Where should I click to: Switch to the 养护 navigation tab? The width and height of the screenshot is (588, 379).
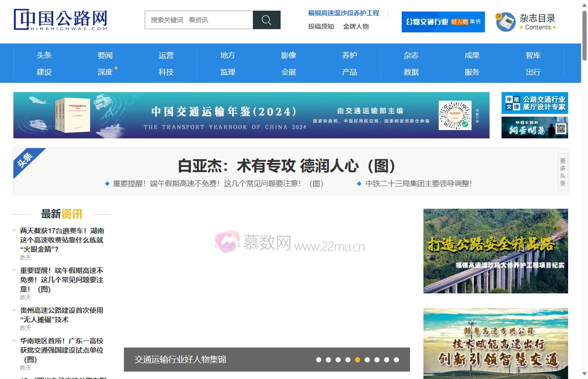(350, 55)
